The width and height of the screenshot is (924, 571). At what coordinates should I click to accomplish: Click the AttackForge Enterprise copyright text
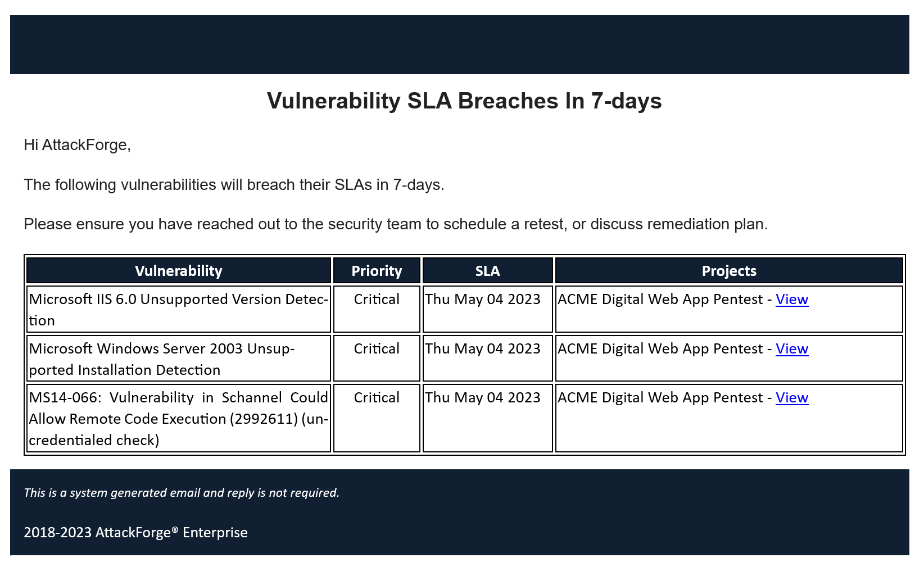135,532
